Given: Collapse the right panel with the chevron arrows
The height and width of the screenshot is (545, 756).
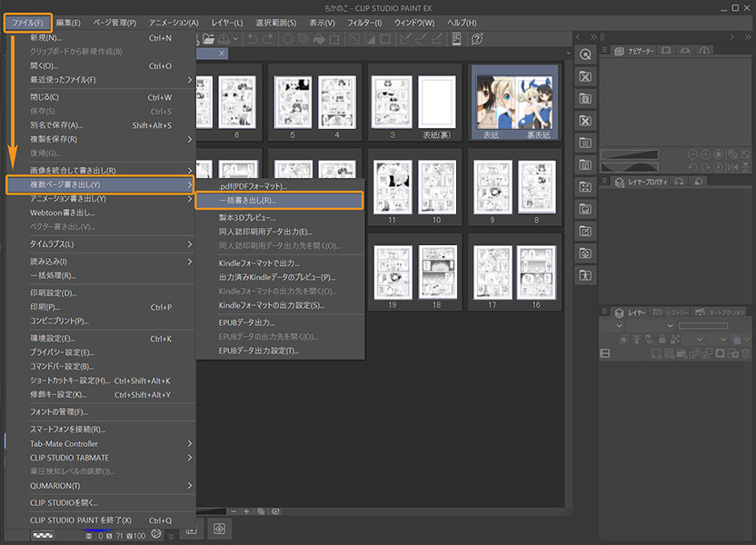Looking at the screenshot, I should click(x=747, y=38).
